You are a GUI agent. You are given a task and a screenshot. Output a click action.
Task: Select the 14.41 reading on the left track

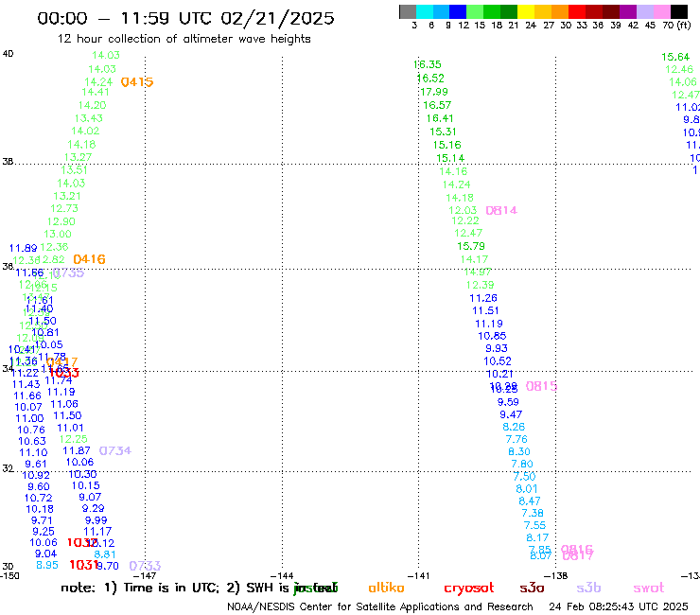coord(96,92)
